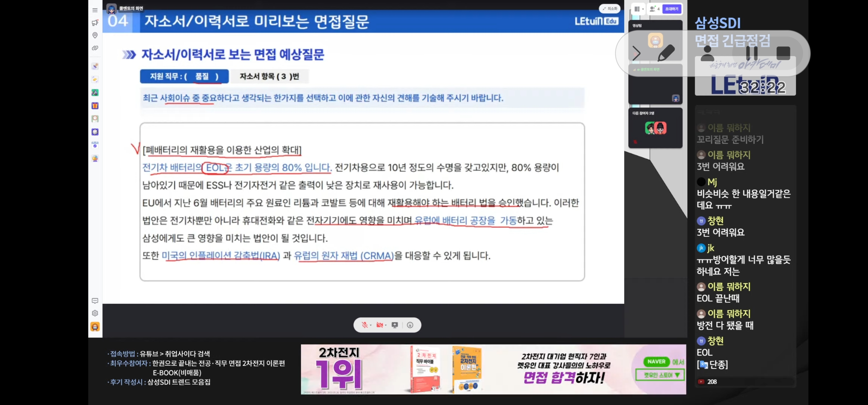Viewport: 868px width, 405px height.
Task: Open the chat icon in left sidebar
Action: click(95, 300)
